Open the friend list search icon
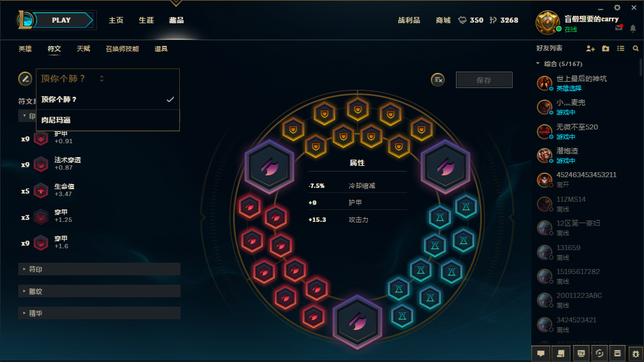The width and height of the screenshot is (644, 362). tap(635, 48)
